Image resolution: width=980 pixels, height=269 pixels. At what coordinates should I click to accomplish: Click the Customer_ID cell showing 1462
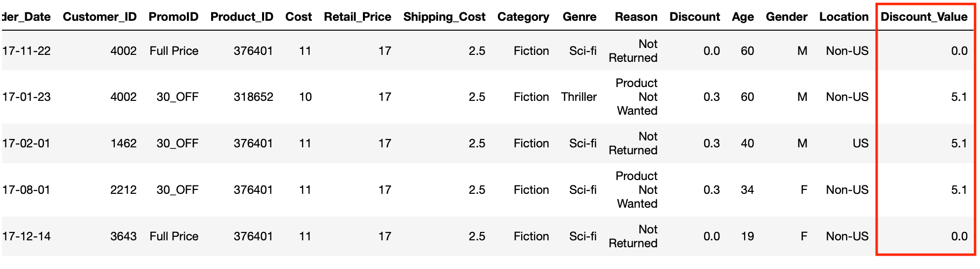[123, 143]
